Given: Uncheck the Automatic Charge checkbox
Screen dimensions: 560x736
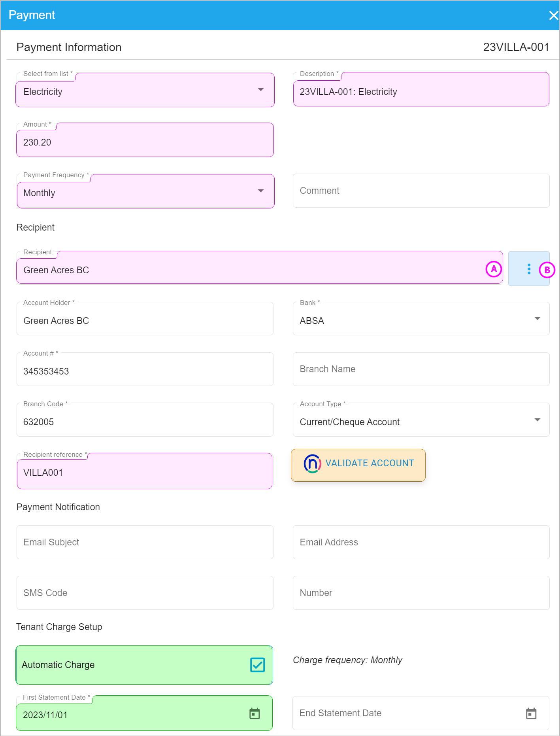Looking at the screenshot, I should coord(258,665).
